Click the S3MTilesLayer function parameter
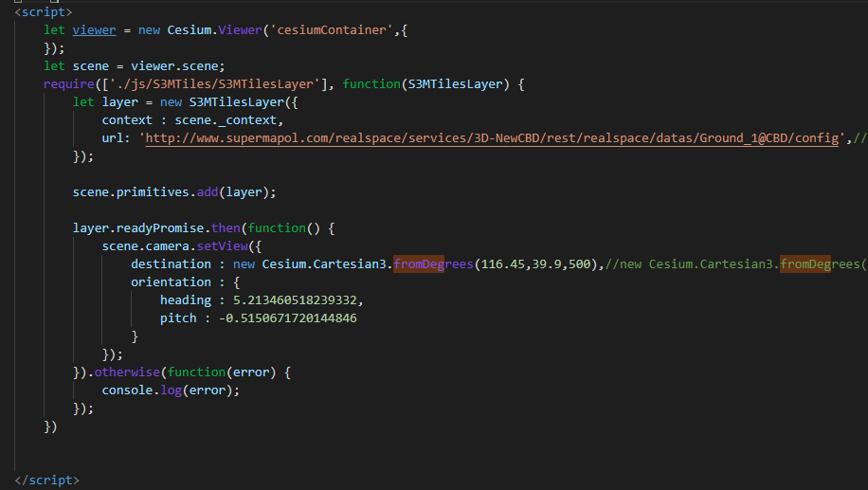 (x=455, y=84)
